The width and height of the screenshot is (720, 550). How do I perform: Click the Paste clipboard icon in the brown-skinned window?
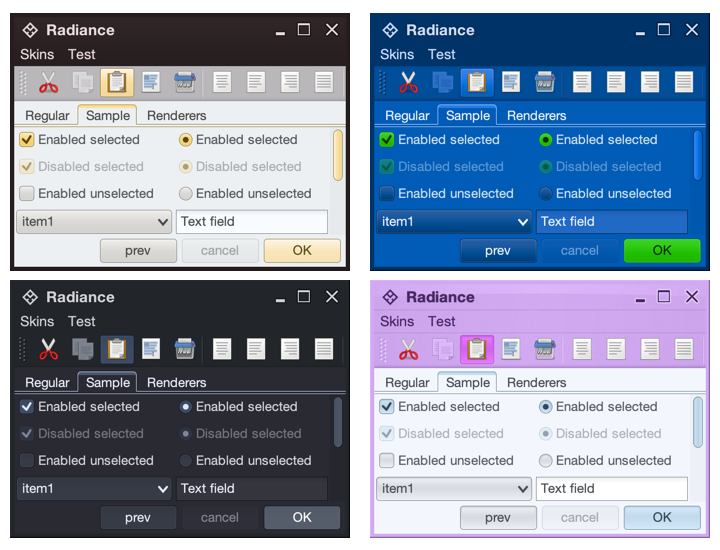tap(117, 83)
